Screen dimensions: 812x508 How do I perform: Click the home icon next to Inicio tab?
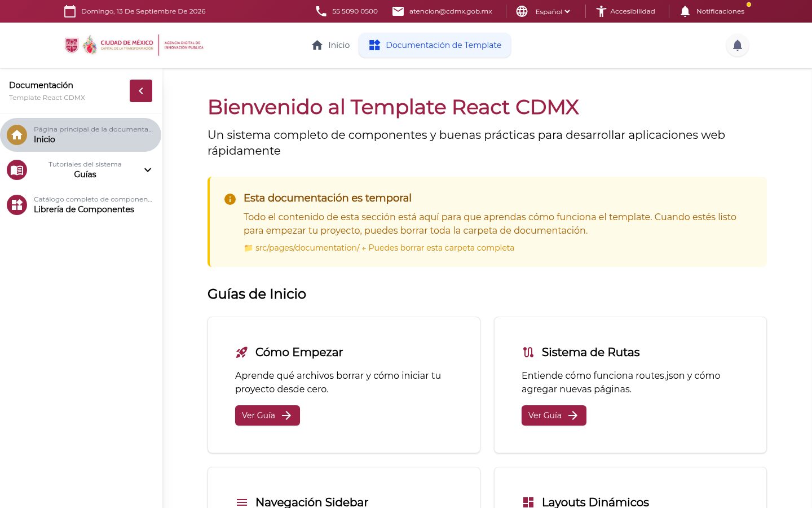[x=317, y=45]
